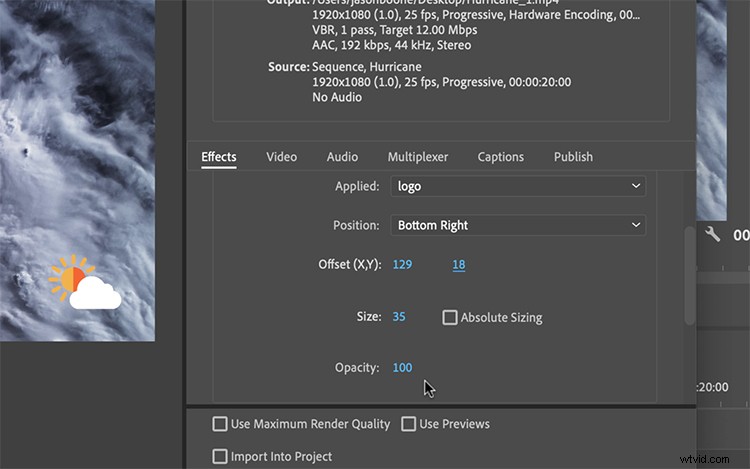Click the 'VBR, 1 pass, Target 12.00 Mbps' text
This screenshot has height=469, width=750.
(395, 30)
